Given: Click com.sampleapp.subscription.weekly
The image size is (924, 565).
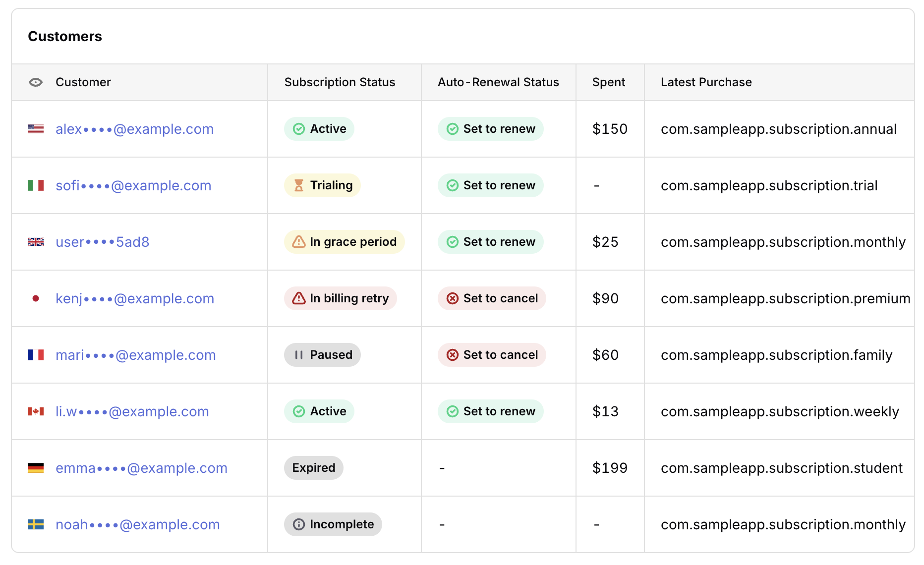Looking at the screenshot, I should tap(780, 411).
